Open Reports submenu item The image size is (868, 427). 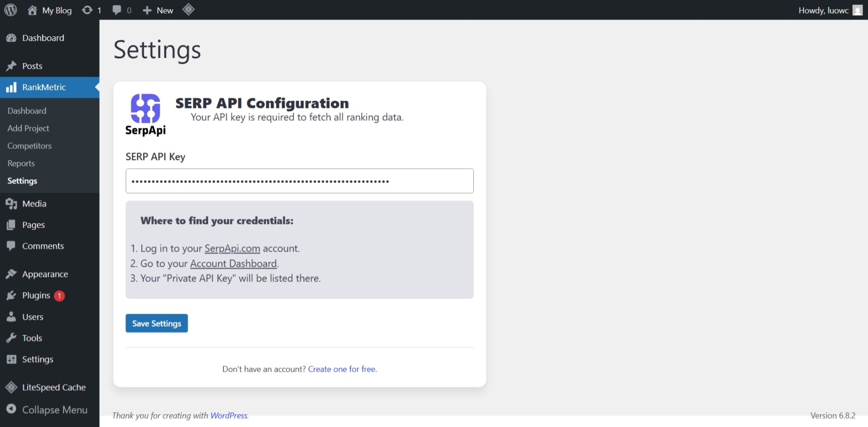pyautogui.click(x=21, y=164)
